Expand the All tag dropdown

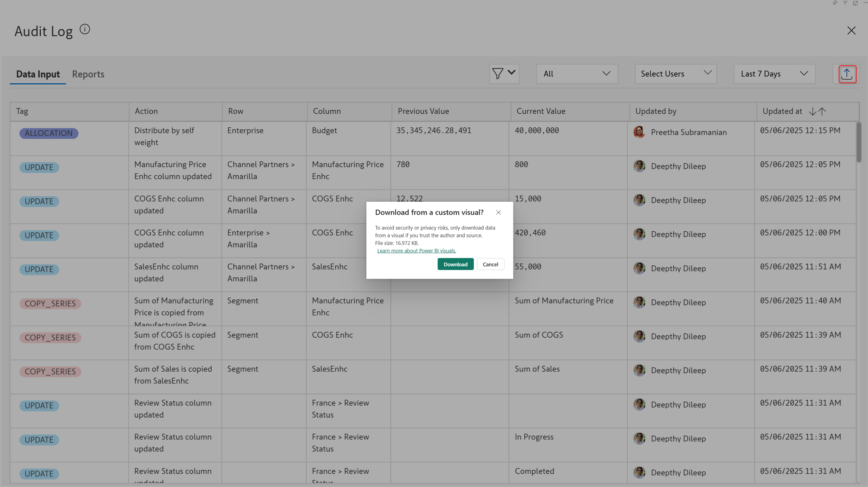(x=577, y=74)
